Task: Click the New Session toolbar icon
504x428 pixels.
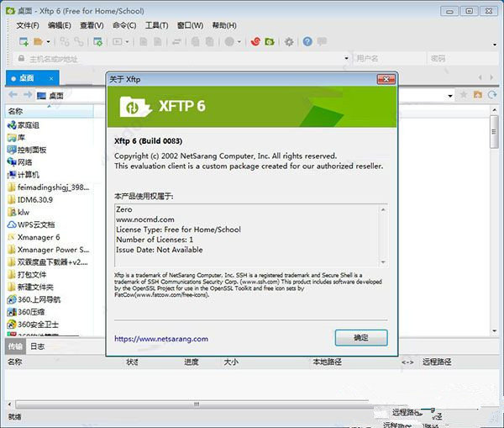Action: pos(24,41)
